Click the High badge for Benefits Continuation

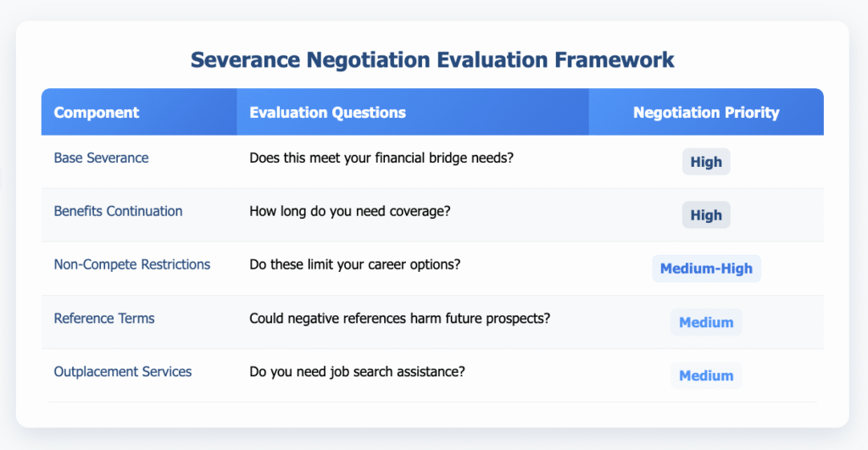pos(705,215)
